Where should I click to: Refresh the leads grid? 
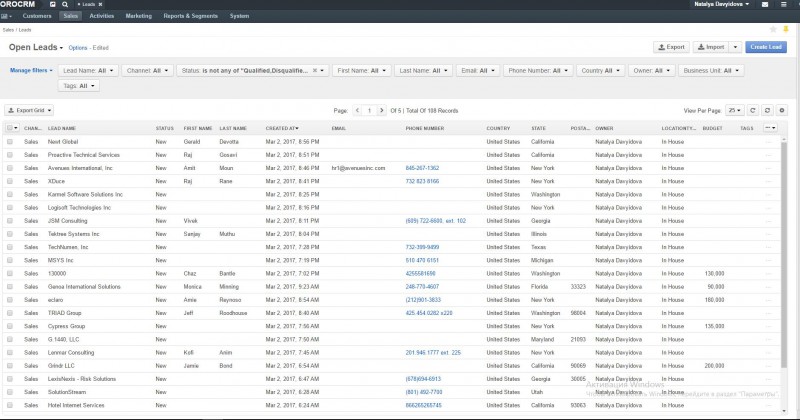[x=753, y=110]
